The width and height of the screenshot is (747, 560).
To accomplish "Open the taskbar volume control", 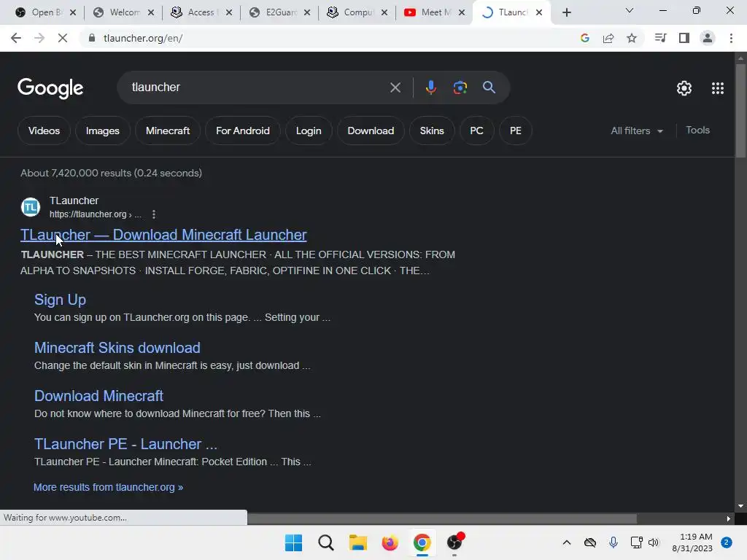I will 654,542.
